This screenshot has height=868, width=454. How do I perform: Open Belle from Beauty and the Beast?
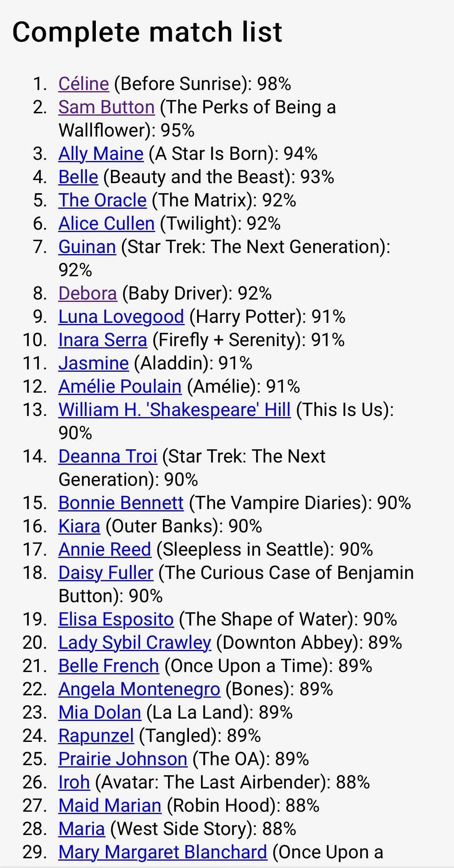(78, 177)
